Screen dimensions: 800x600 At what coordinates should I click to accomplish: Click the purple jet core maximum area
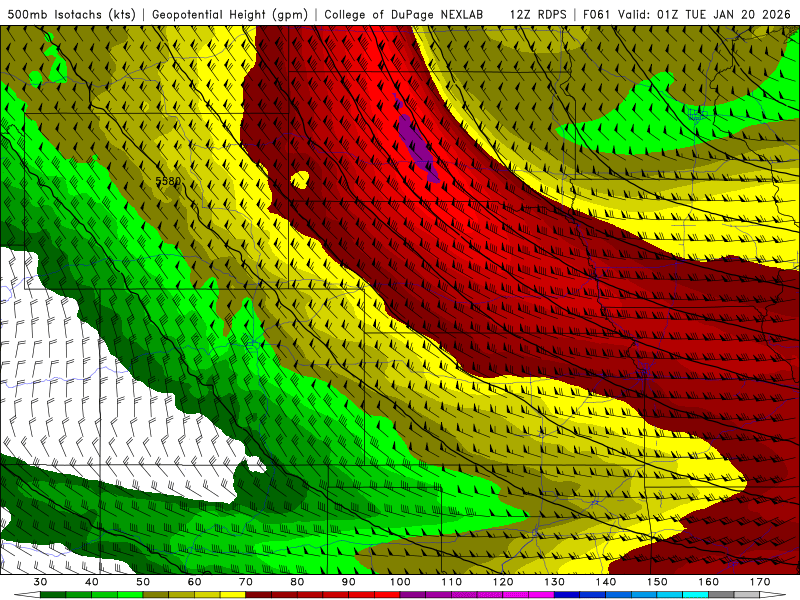(418, 145)
